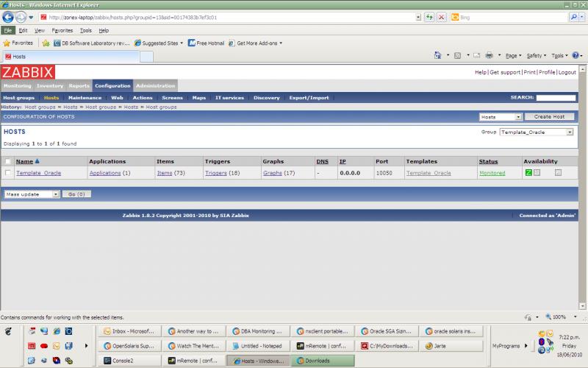The image size is (588, 368).
Task: Switch to the Monitoring tab
Action: (x=17, y=85)
